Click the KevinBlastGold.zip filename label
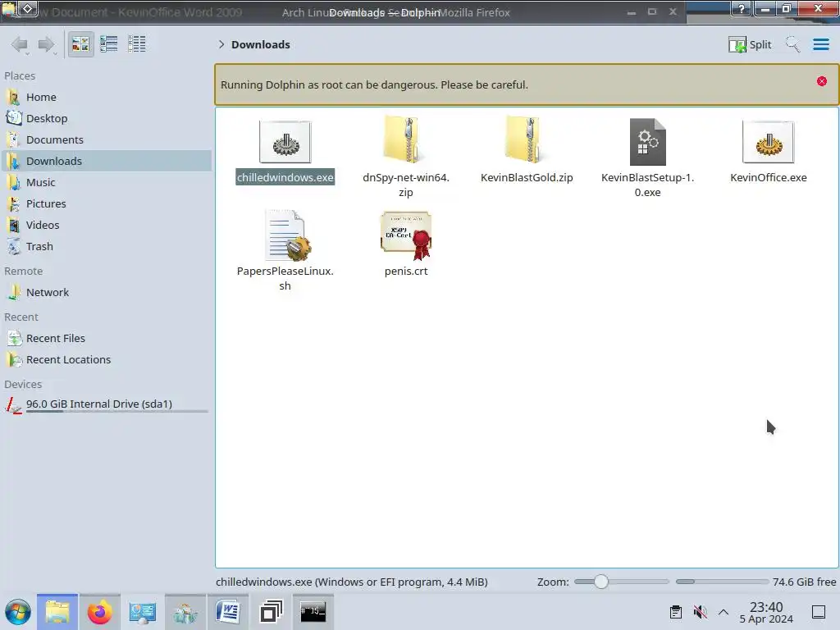The image size is (840, 630). (527, 177)
